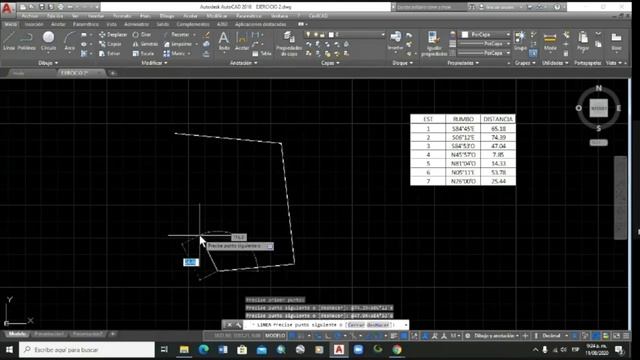The height and width of the screenshot is (360, 640).
Task: Switch to the Paramétrico ribbon tab
Action: (86, 24)
